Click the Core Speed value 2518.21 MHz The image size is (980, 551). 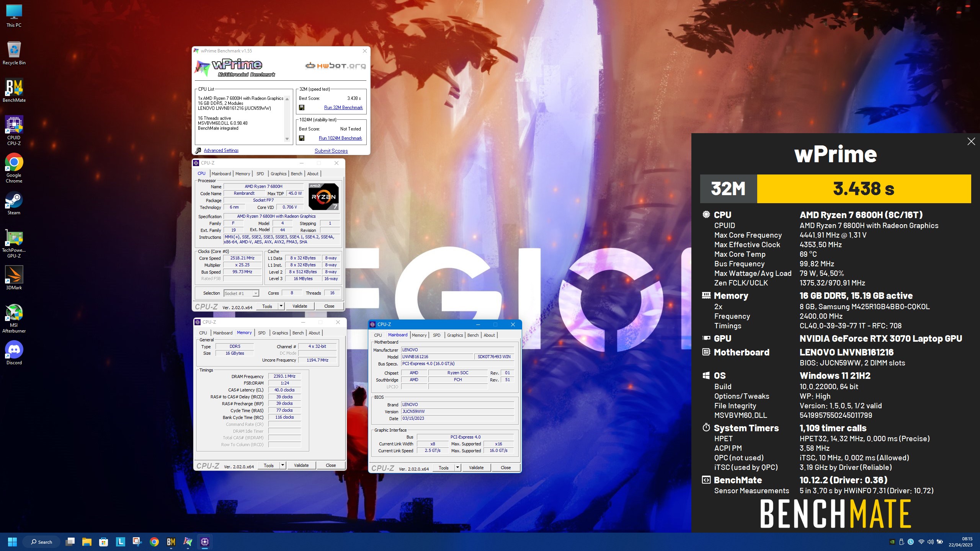point(242,258)
